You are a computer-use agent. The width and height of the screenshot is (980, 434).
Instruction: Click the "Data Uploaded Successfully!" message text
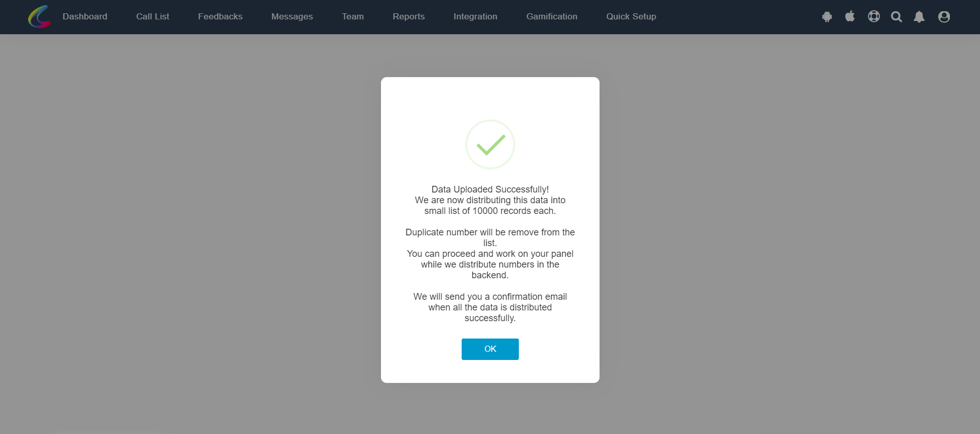tap(490, 189)
